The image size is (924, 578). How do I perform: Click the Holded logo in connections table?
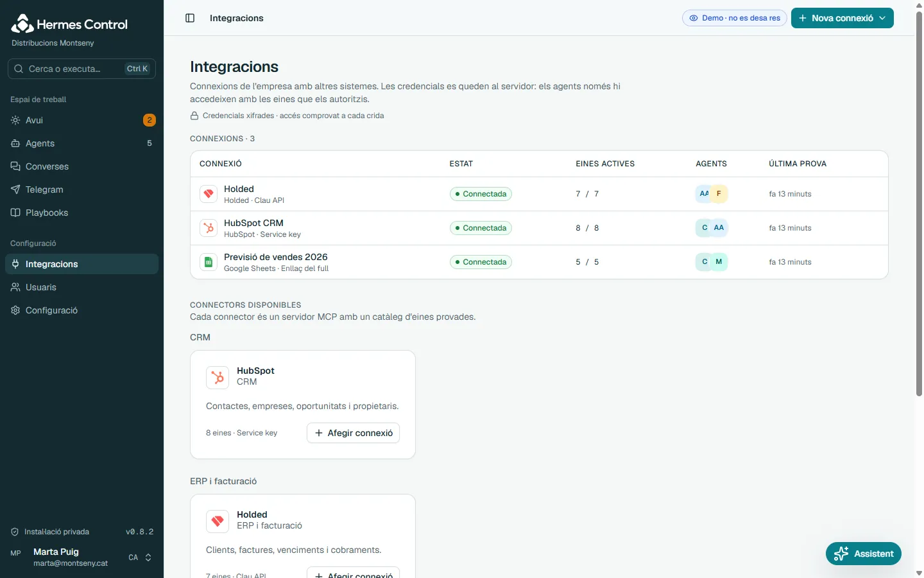[209, 194]
